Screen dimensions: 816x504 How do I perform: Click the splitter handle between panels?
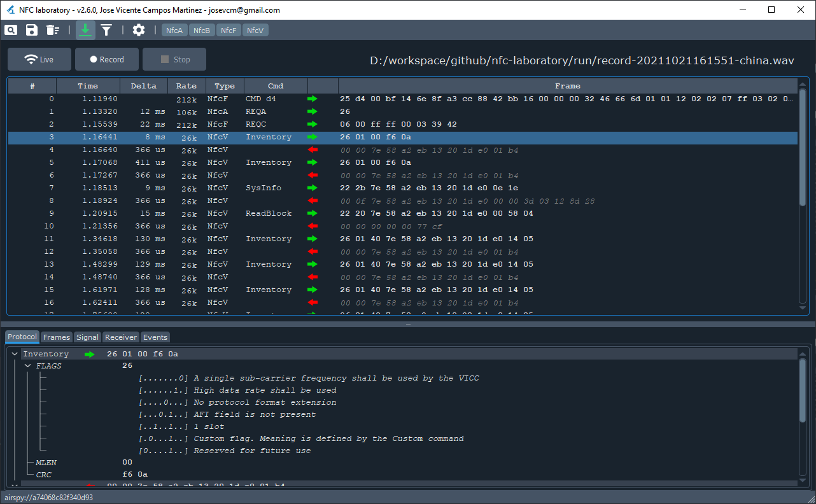pos(408,325)
